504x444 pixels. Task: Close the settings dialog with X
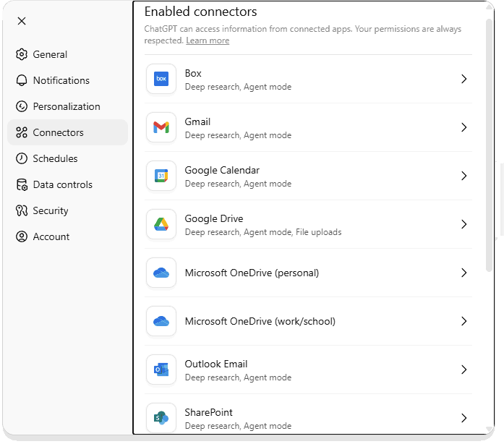pos(22,21)
